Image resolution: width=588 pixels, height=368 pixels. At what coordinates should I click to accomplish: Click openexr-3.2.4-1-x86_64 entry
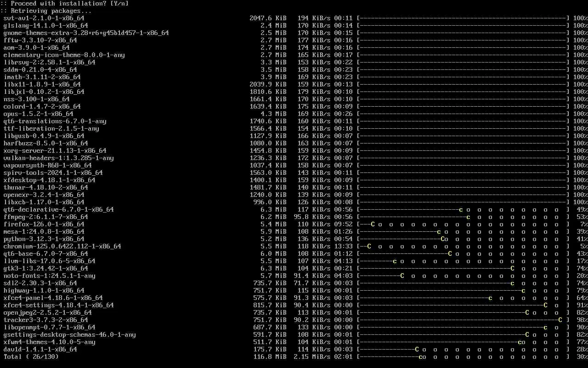[44, 195]
